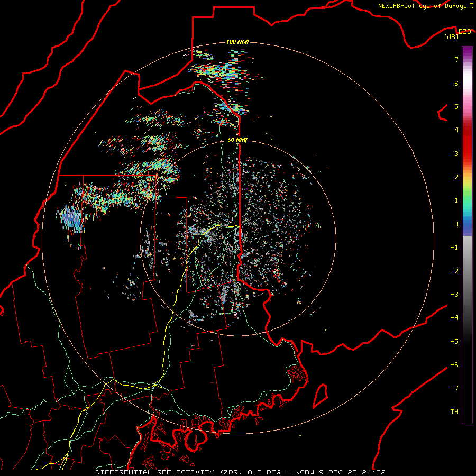This screenshot has width=476, height=476.
Task: Click the -2 value on the color scale
Action: [x=454, y=271]
